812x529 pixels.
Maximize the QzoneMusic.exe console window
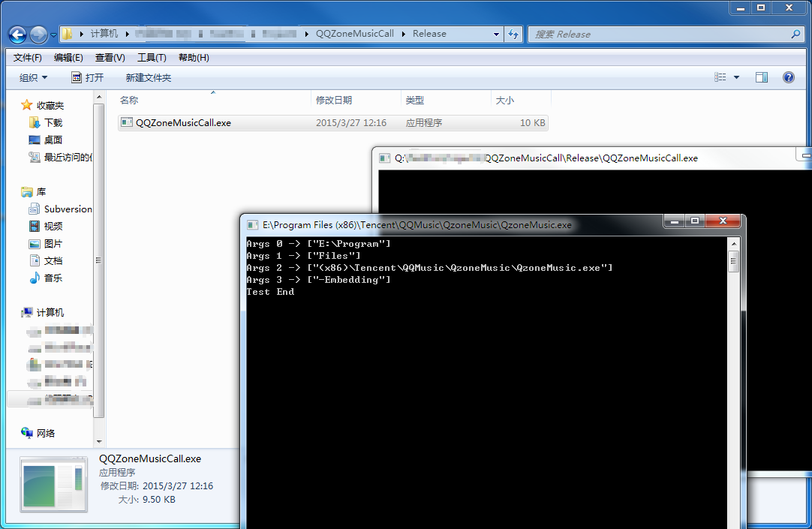695,221
